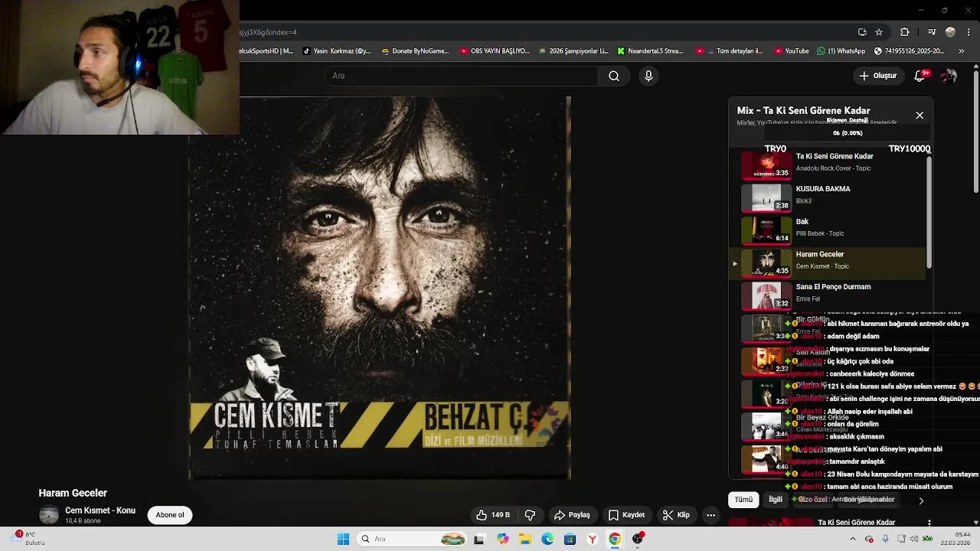980x551 pixels.
Task: Expand hidden bookmarks with double chevron
Action: pyautogui.click(x=962, y=51)
